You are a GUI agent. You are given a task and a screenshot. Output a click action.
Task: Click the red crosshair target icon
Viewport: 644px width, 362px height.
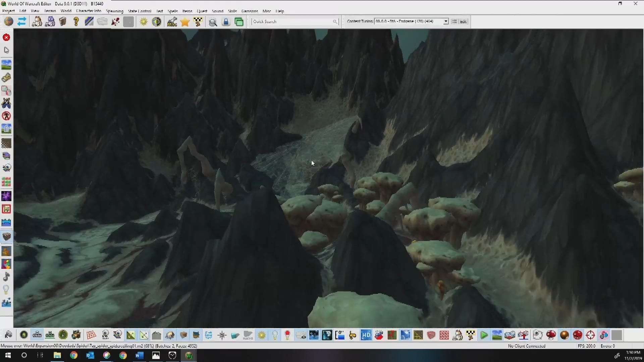[590, 335]
